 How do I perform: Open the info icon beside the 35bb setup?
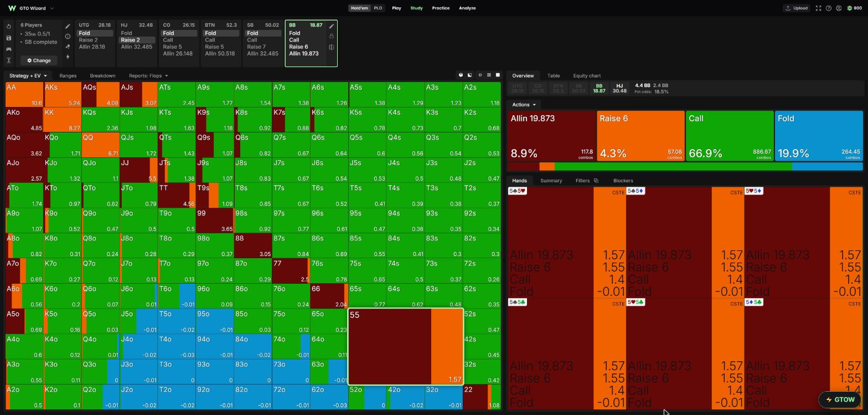tap(68, 37)
